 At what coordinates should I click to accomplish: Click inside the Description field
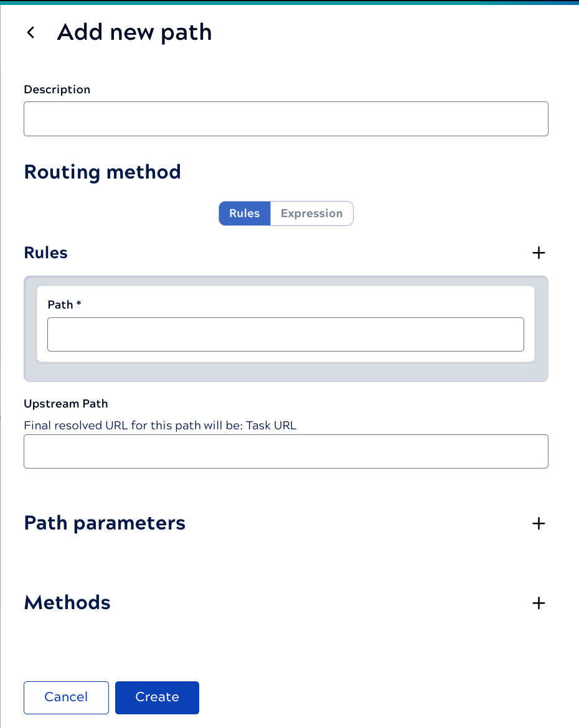coord(286,118)
